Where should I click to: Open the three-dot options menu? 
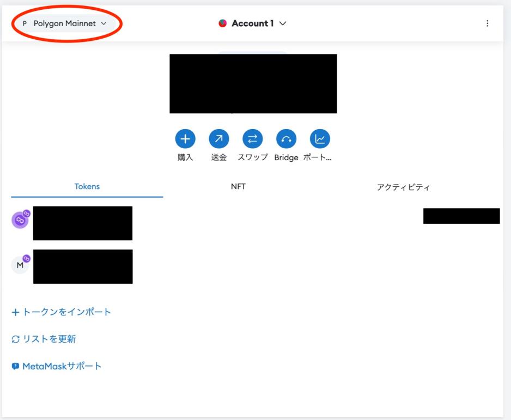(x=487, y=23)
